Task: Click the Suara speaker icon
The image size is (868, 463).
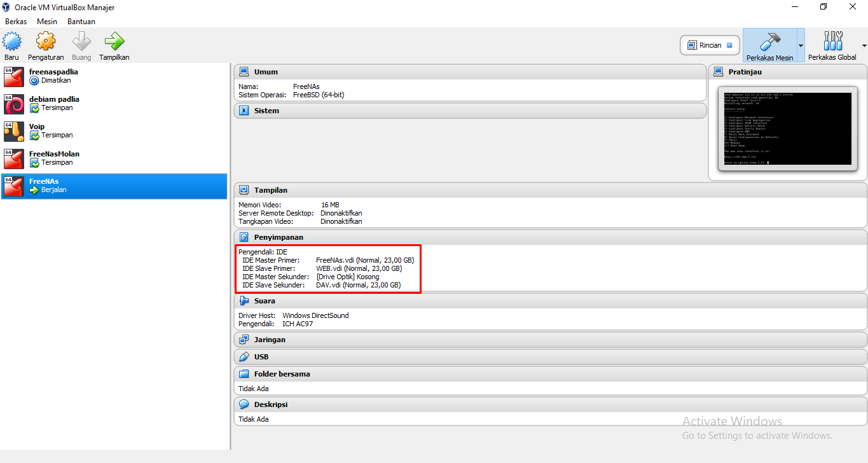Action: 244,301
